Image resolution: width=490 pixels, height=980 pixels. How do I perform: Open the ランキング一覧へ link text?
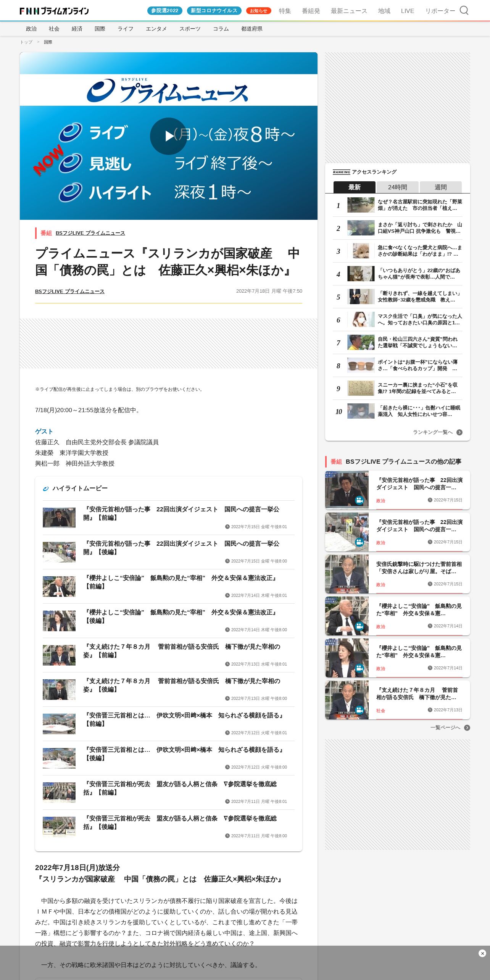[433, 432]
